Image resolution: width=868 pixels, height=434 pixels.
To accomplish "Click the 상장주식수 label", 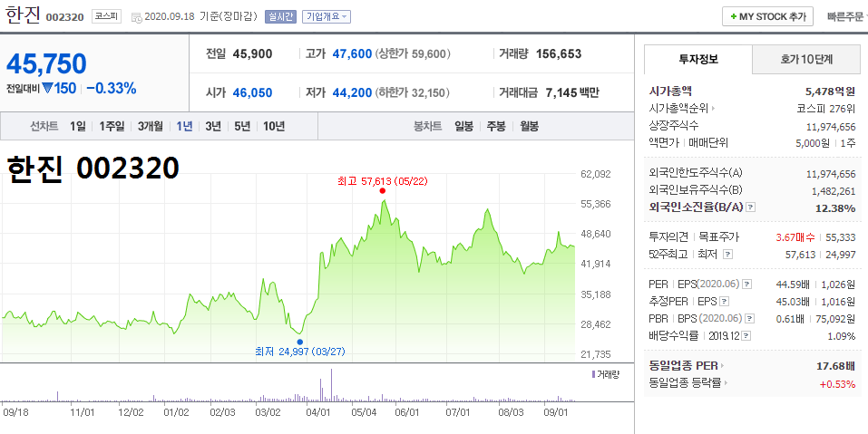I will [x=674, y=126].
